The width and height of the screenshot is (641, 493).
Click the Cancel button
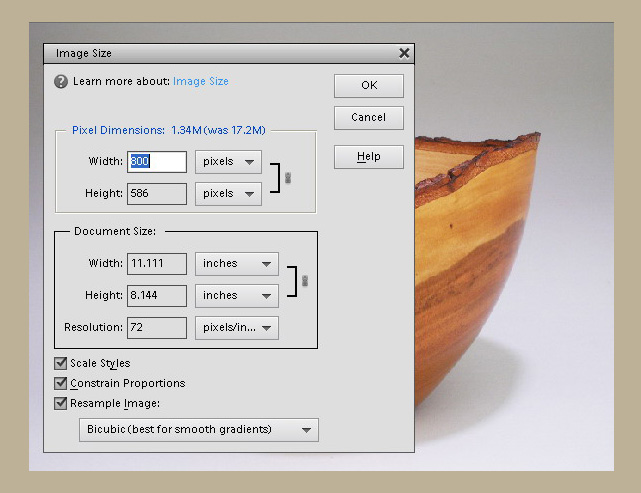369,117
